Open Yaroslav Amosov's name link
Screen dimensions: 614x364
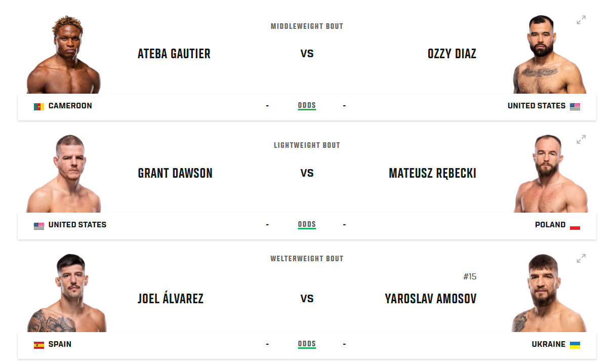430,299
